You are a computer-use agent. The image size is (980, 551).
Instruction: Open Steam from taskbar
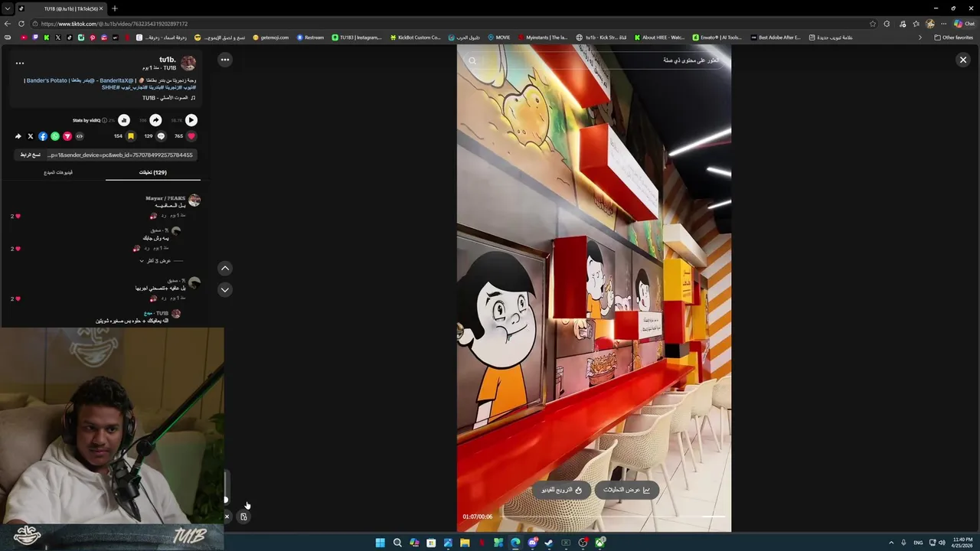(549, 543)
